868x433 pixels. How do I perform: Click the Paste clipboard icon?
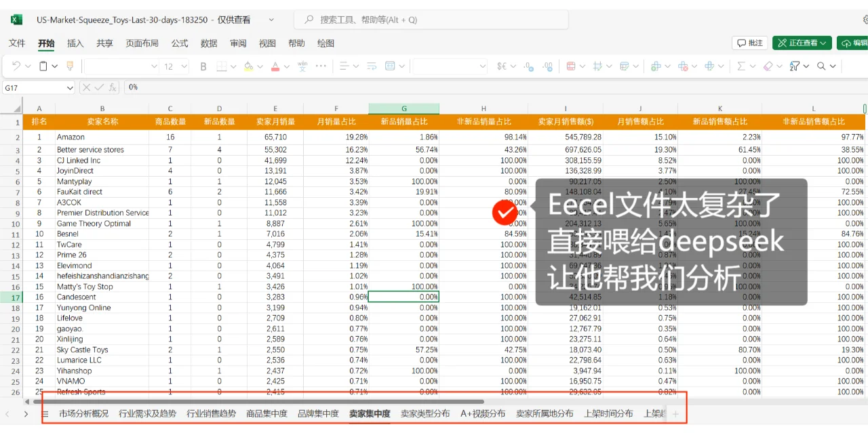pyautogui.click(x=43, y=66)
